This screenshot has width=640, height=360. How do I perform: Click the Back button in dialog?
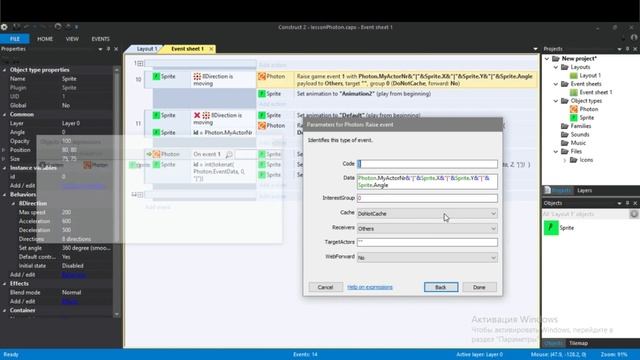(x=441, y=287)
